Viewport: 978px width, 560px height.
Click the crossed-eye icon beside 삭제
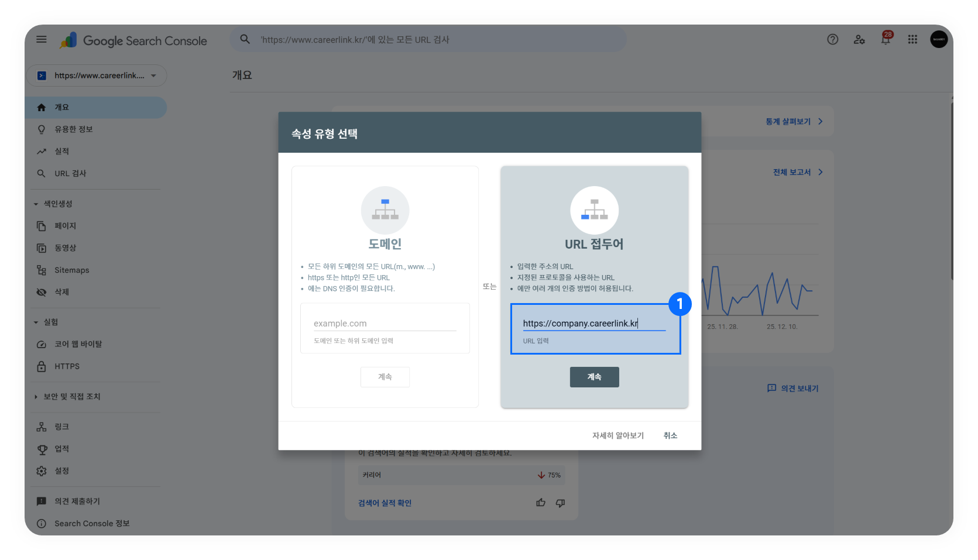(42, 292)
